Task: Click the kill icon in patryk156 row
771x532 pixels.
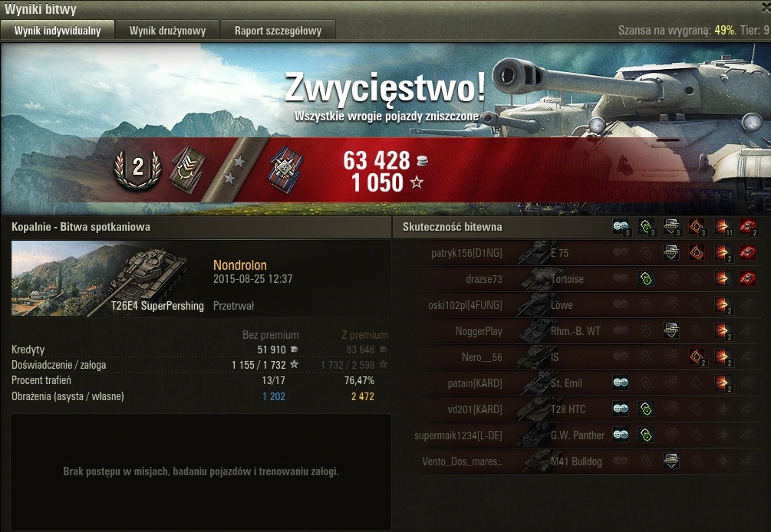Action: [747, 252]
